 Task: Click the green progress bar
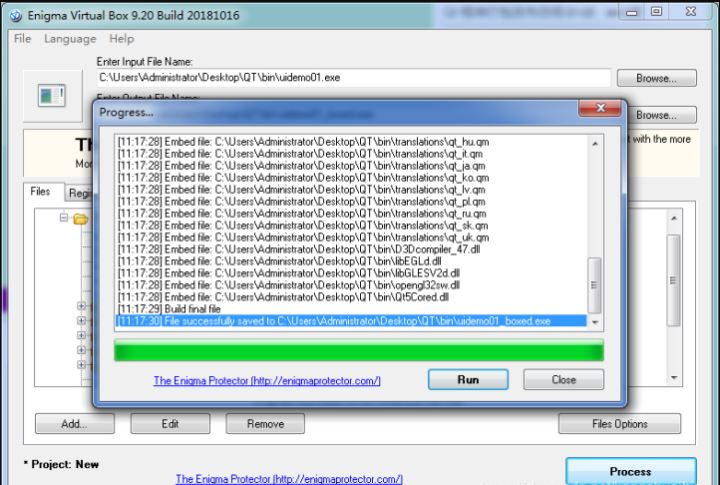coord(359,350)
